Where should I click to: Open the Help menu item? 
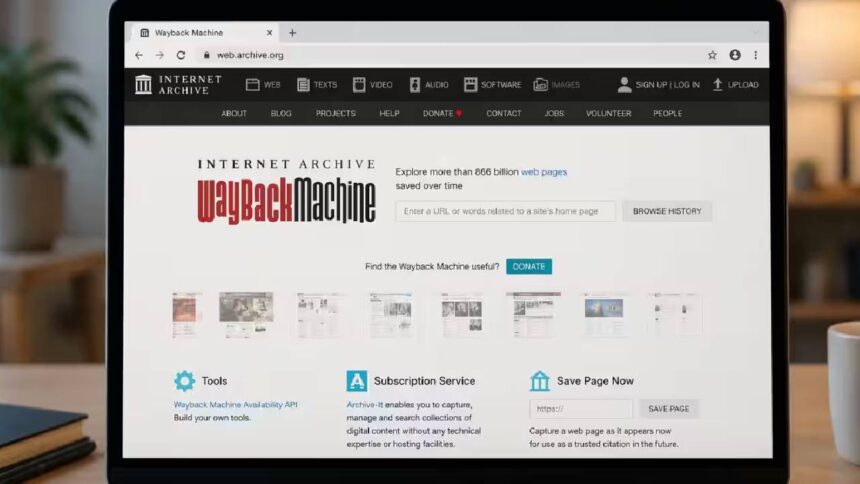[389, 114]
